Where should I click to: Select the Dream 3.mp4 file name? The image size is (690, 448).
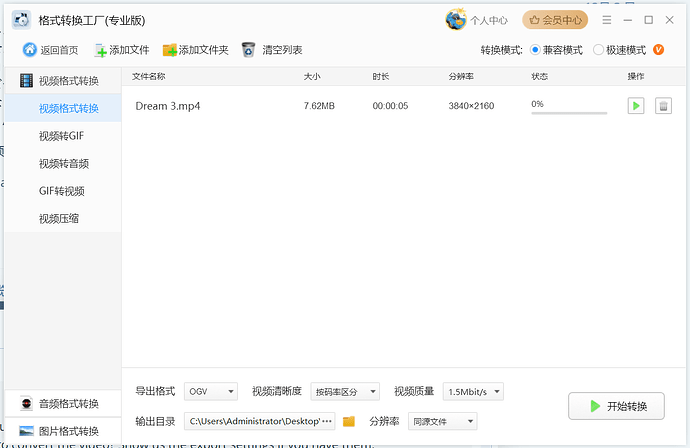click(x=168, y=106)
